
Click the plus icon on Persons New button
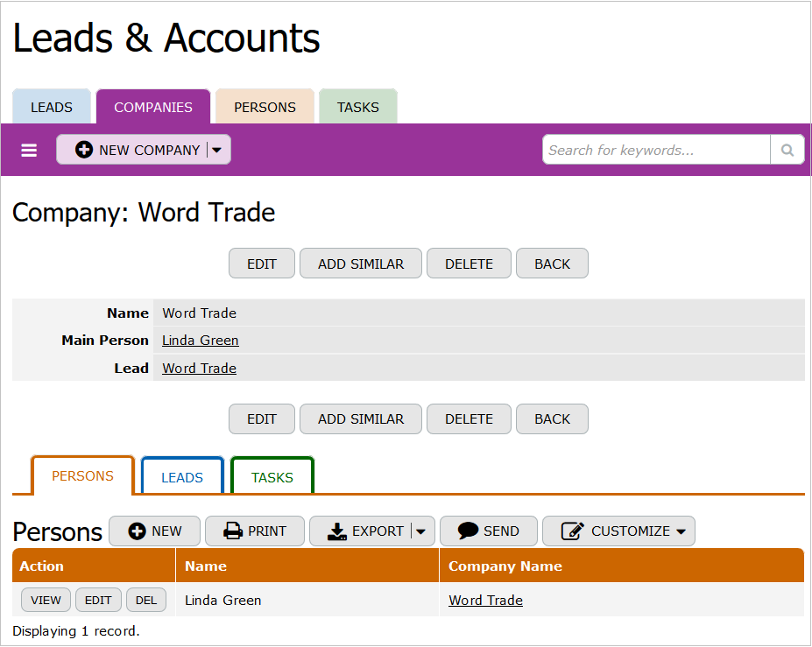click(137, 531)
